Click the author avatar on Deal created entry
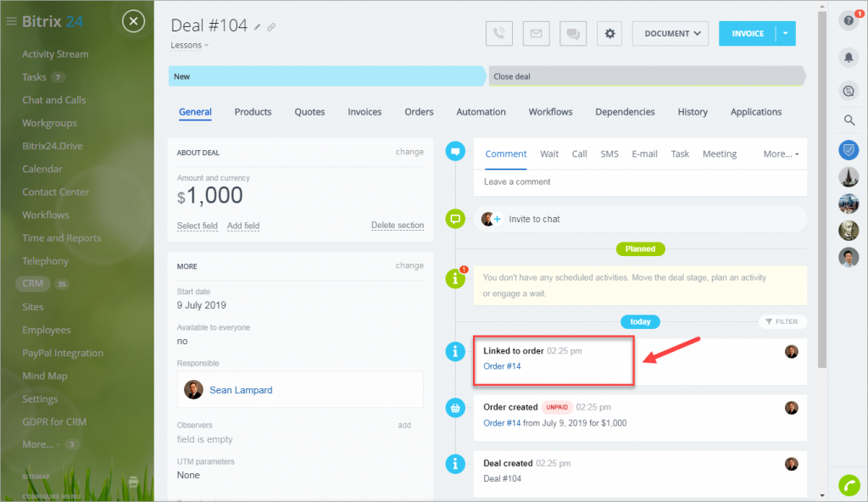The image size is (868, 502). point(792,464)
